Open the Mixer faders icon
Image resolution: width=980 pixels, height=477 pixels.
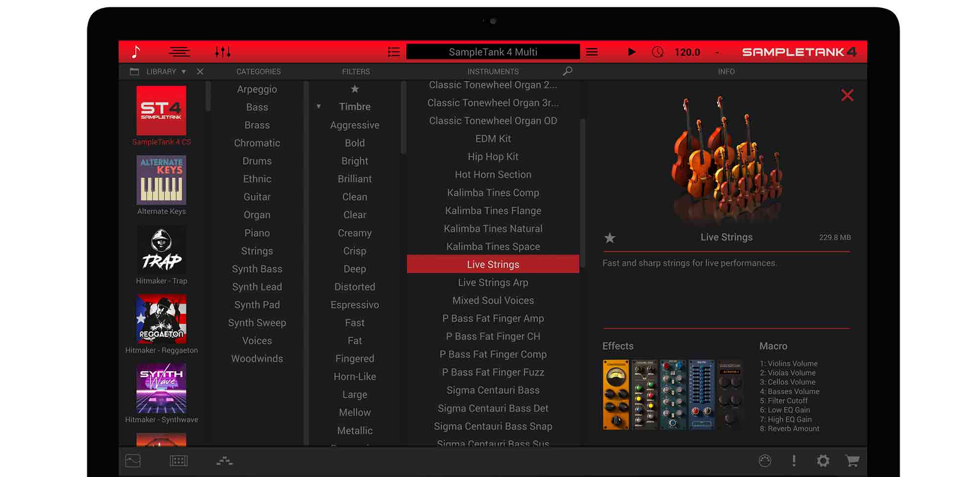[x=223, y=51]
